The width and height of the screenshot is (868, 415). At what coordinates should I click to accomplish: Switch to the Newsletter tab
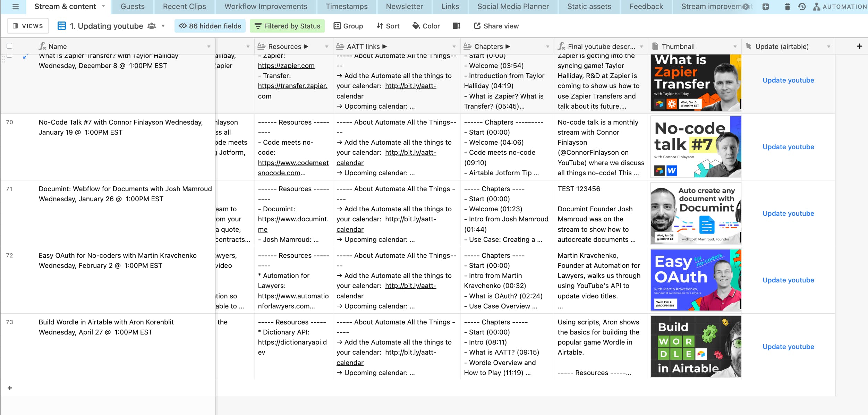[405, 7]
